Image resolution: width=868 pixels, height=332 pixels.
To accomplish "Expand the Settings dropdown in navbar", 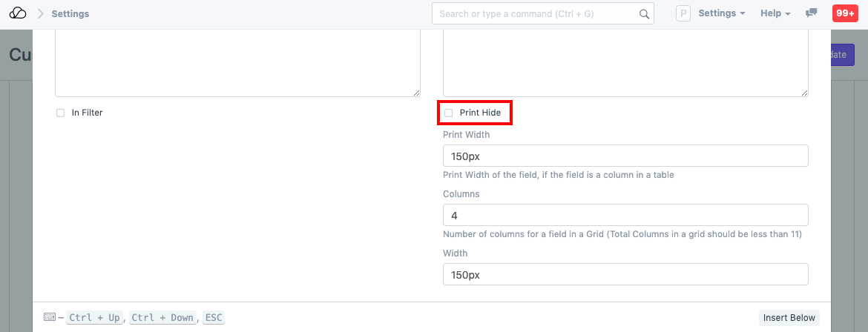I will 722,13.
